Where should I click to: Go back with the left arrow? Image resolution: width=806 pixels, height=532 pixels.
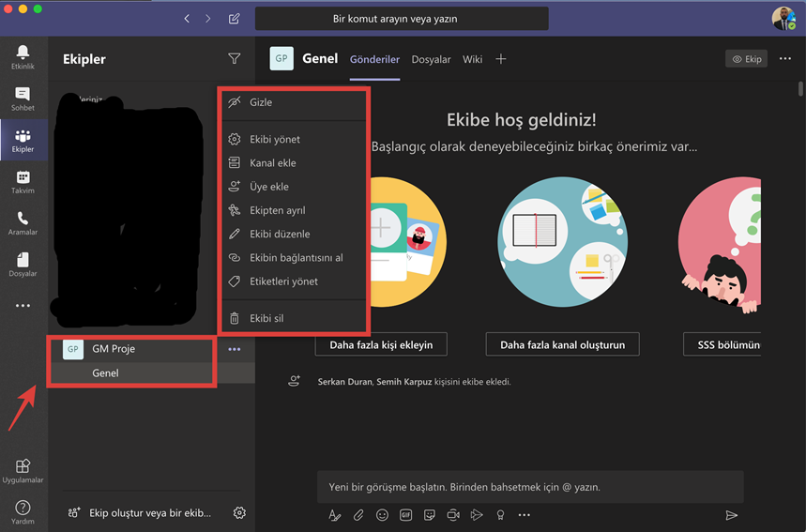(187, 19)
